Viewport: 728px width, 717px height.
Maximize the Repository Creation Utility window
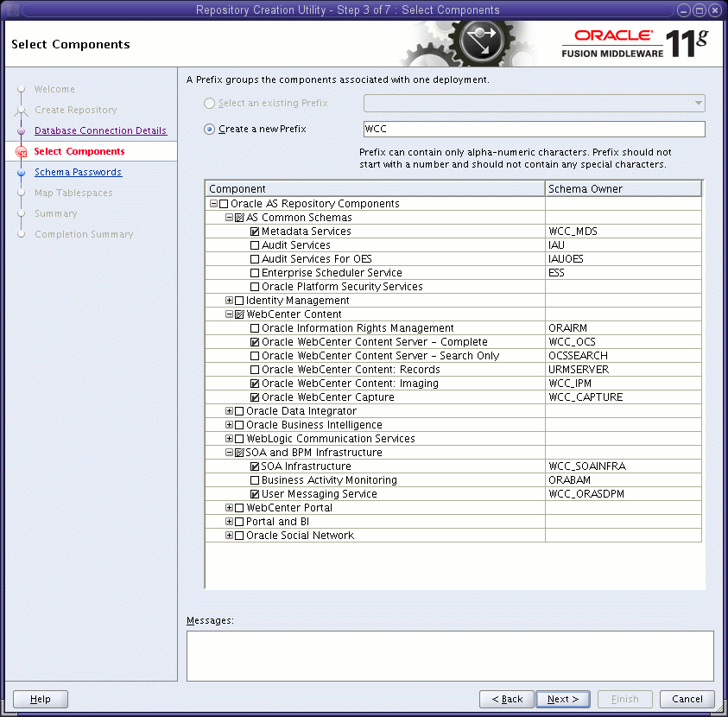(x=699, y=10)
